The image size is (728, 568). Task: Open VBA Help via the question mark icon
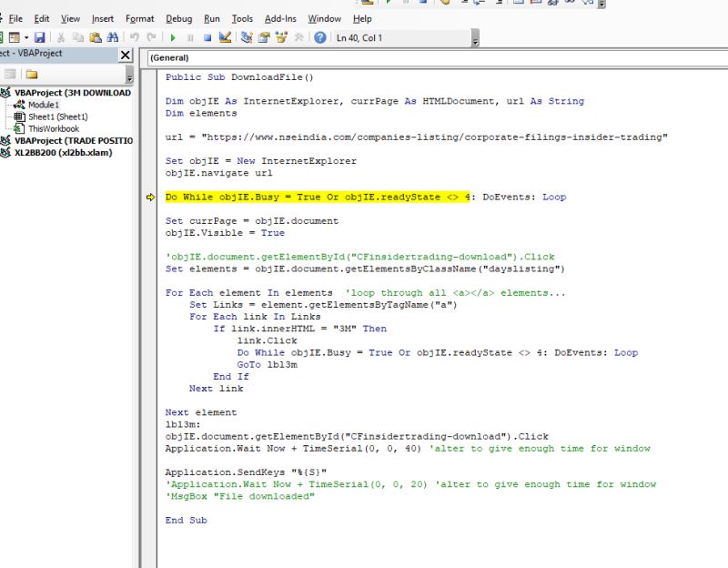click(x=321, y=37)
